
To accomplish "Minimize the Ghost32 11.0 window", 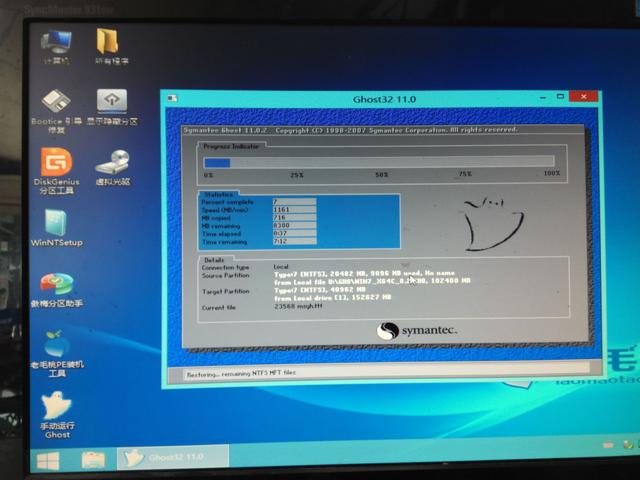I will 543,98.
